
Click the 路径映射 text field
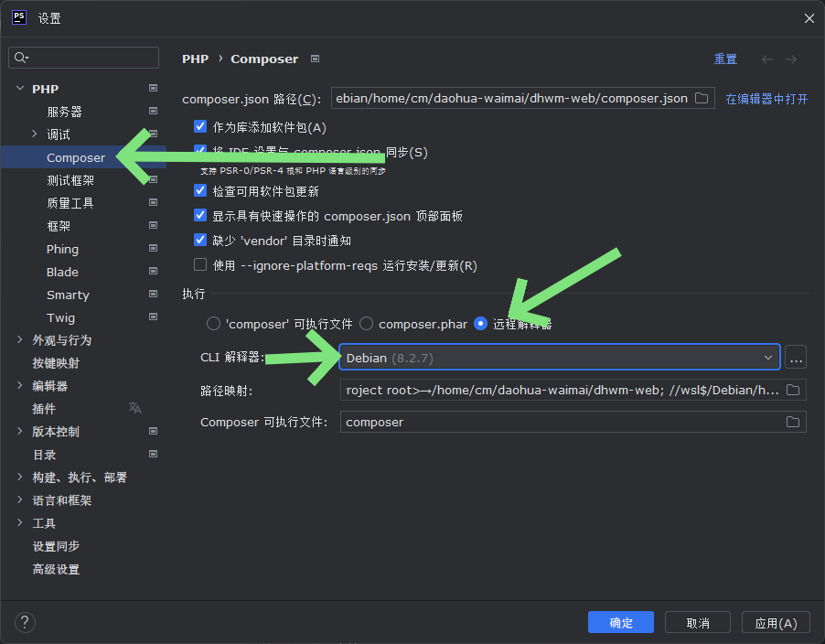[573, 390]
